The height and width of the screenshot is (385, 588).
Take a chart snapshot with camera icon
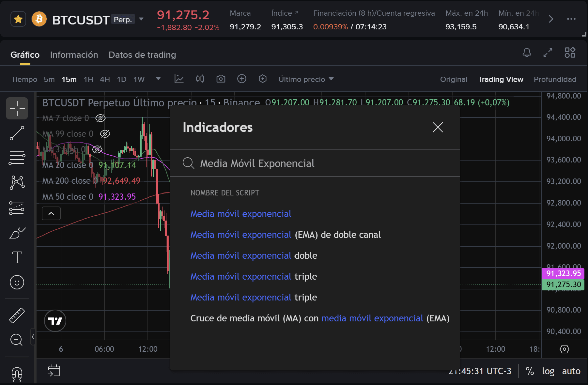[221, 79]
